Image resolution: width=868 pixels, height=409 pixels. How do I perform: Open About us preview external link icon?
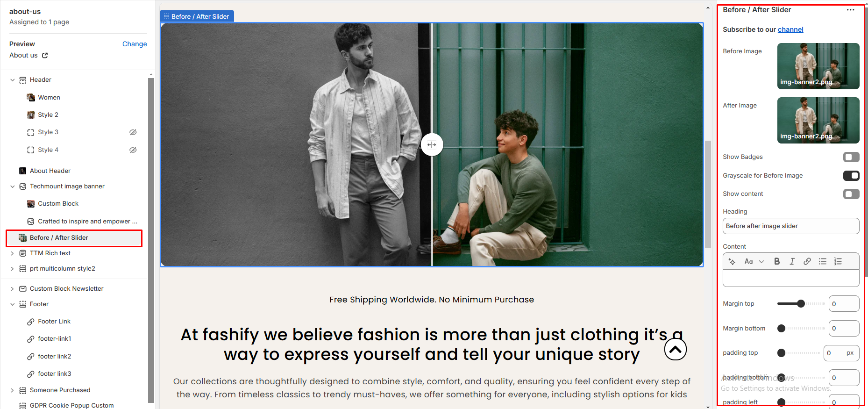(x=45, y=55)
